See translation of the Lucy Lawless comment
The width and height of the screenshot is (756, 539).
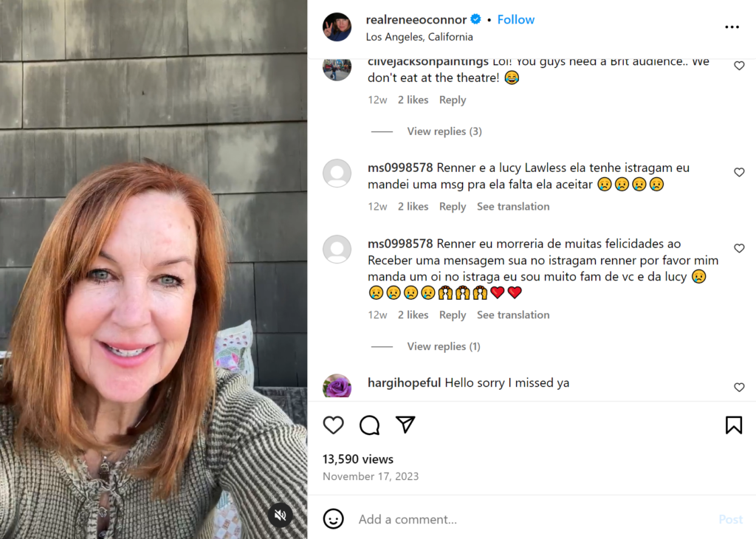coord(513,207)
